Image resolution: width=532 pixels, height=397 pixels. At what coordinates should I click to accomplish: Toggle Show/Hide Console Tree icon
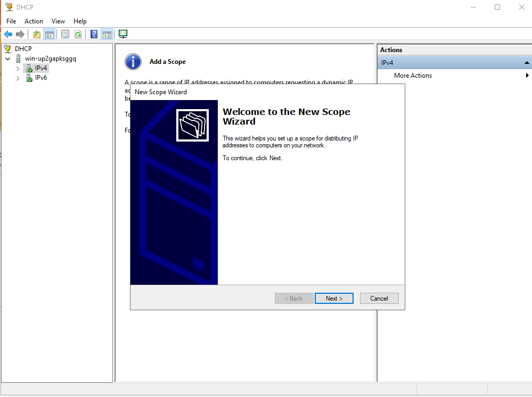(49, 34)
